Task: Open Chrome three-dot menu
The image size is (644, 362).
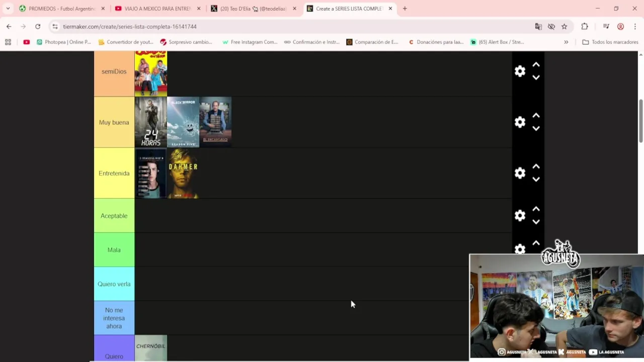Action: pos(635,27)
